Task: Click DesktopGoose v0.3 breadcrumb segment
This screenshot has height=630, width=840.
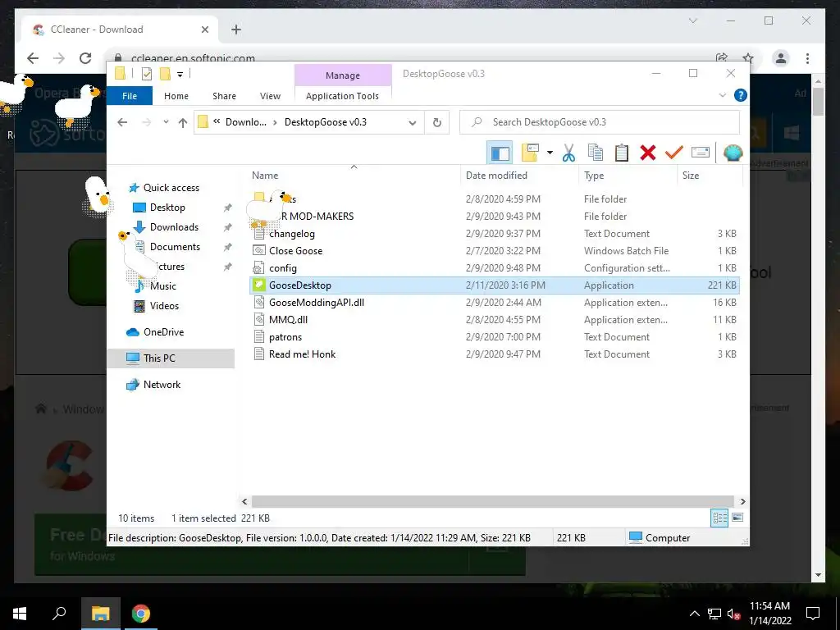Action: tap(325, 122)
